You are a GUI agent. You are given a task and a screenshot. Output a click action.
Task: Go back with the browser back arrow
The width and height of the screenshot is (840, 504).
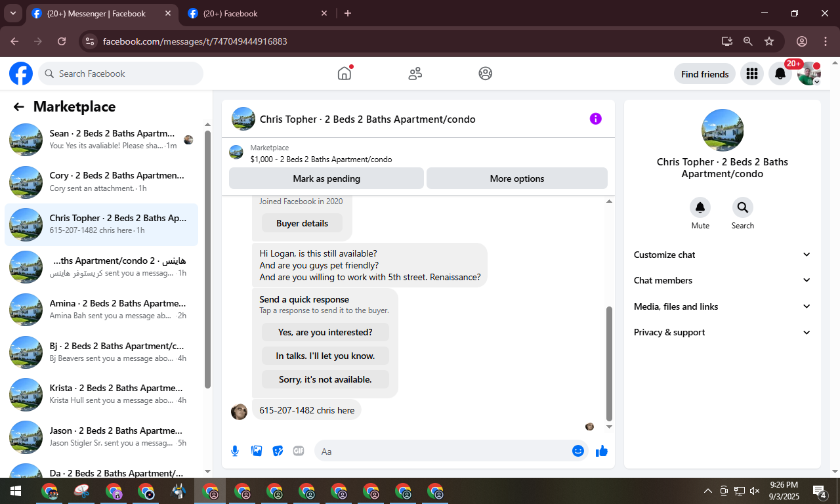(x=14, y=41)
